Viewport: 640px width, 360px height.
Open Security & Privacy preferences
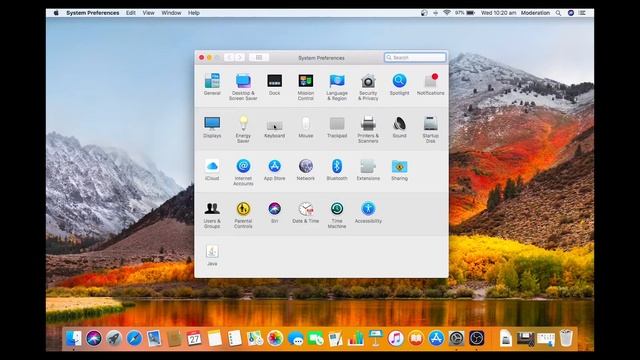tap(368, 87)
